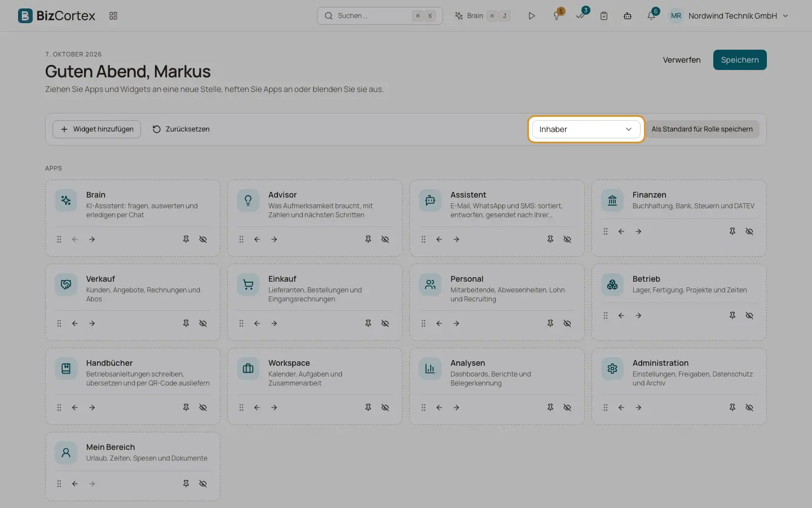The width and height of the screenshot is (812, 508).
Task: Click the BizCortex logo
Action: 56,16
